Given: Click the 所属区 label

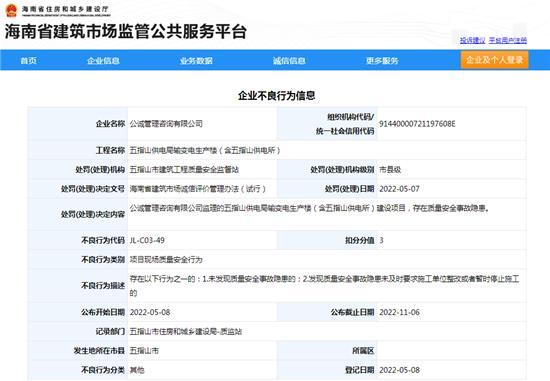Looking at the screenshot, I should tap(363, 350).
